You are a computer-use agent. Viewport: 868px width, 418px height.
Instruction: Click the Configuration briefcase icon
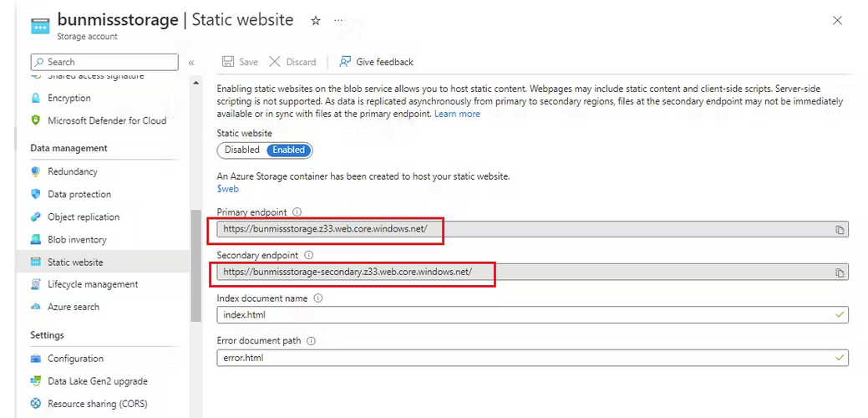point(36,358)
